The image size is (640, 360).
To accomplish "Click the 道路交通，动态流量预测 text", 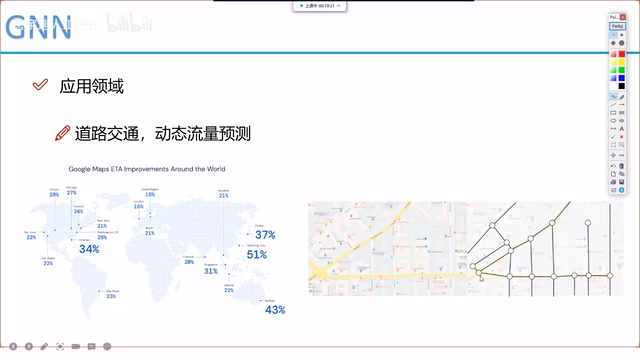I will 162,134.
